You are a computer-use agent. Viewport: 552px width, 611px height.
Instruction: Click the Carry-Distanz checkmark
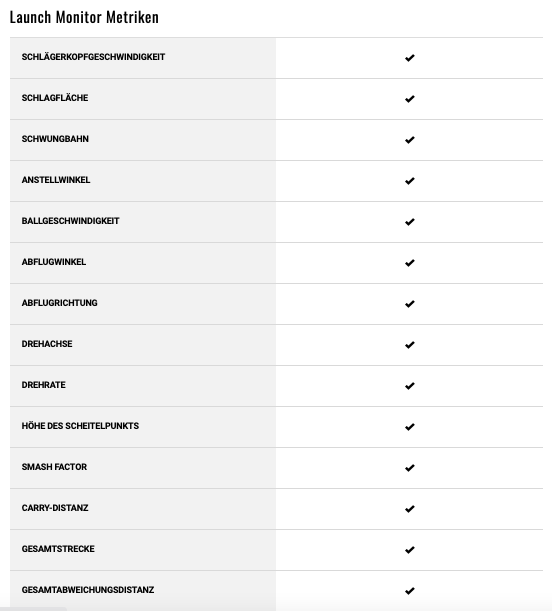click(x=409, y=509)
